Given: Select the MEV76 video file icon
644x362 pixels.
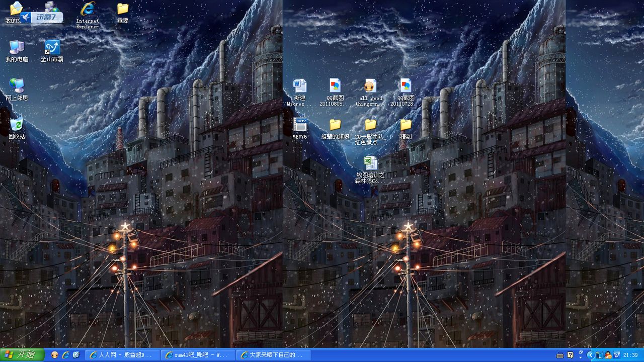Looking at the screenshot, I should (300, 129).
